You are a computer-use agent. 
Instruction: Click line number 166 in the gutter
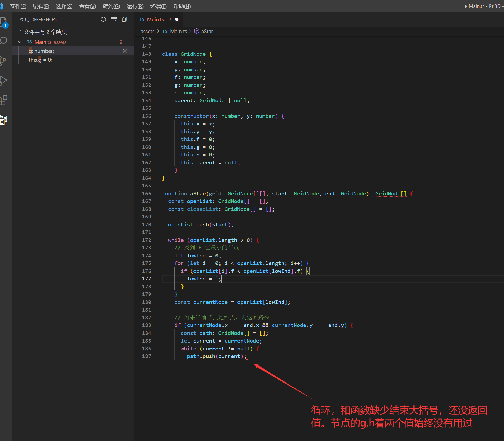click(146, 194)
